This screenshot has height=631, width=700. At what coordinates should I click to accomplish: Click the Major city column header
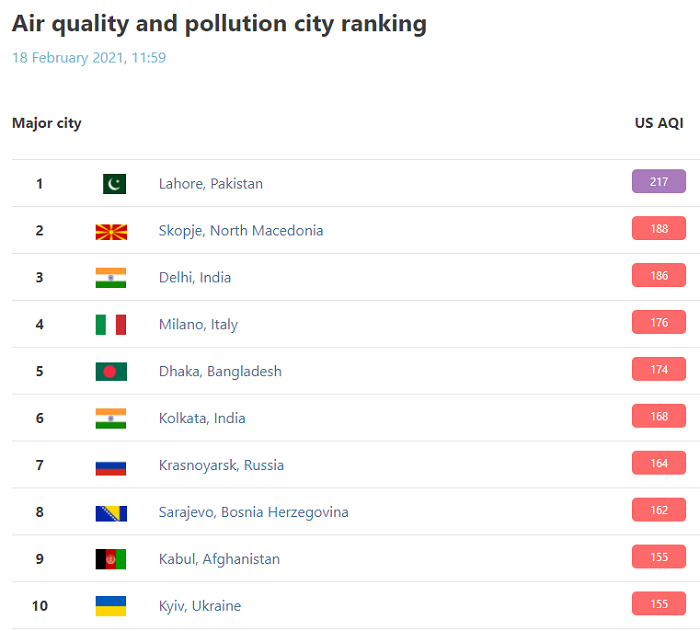click(x=47, y=123)
